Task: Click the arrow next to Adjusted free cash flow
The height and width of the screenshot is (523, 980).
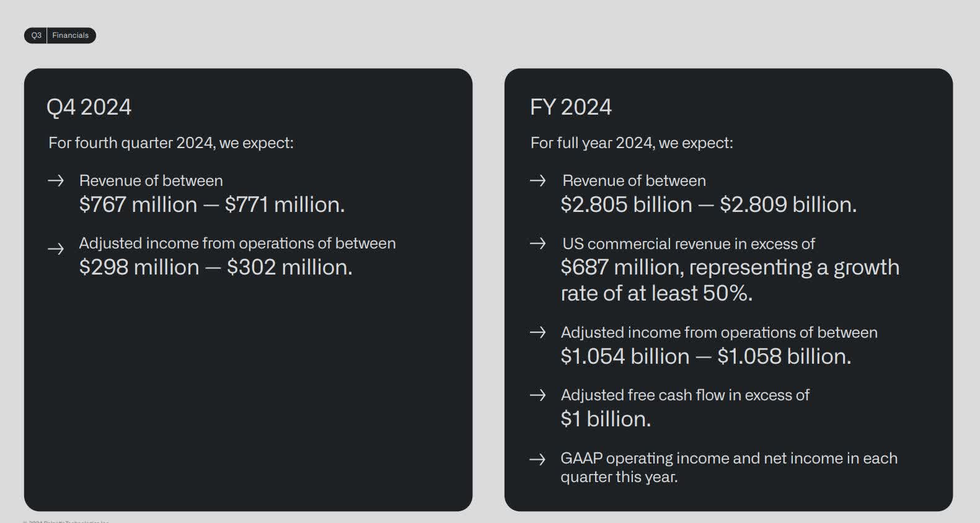Action: tap(537, 395)
